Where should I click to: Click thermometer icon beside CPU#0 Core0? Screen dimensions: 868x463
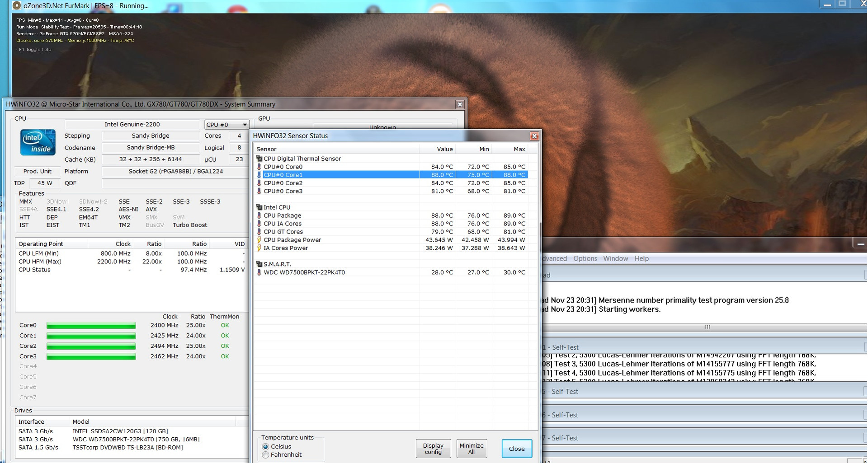pos(259,167)
